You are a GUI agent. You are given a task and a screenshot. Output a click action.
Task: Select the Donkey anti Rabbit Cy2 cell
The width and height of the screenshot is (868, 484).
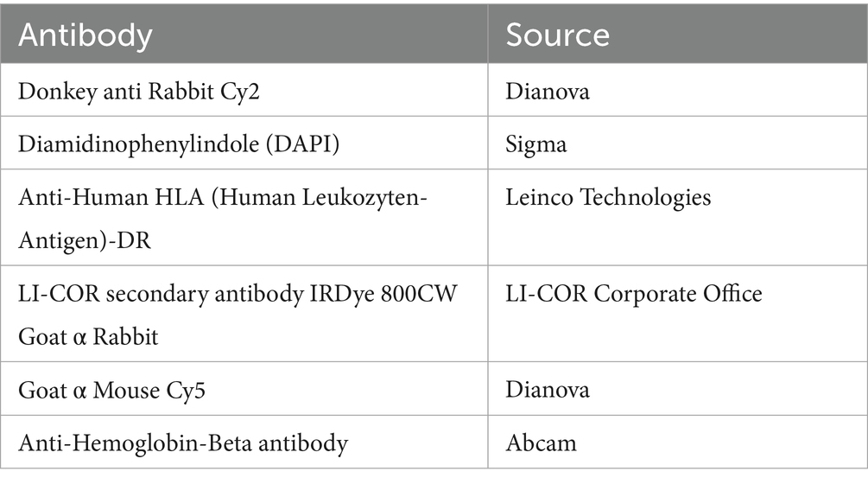pos(139,91)
